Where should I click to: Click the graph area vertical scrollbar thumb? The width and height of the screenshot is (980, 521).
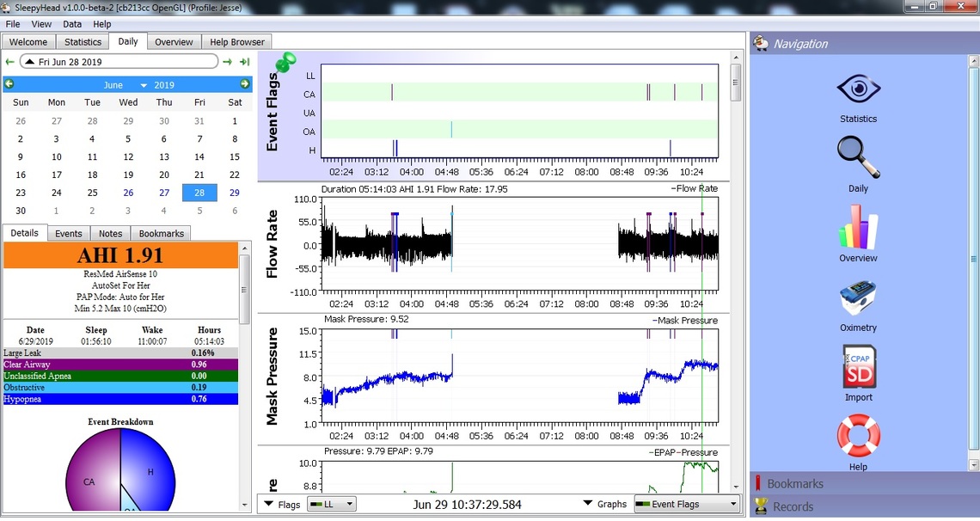pyautogui.click(x=736, y=81)
